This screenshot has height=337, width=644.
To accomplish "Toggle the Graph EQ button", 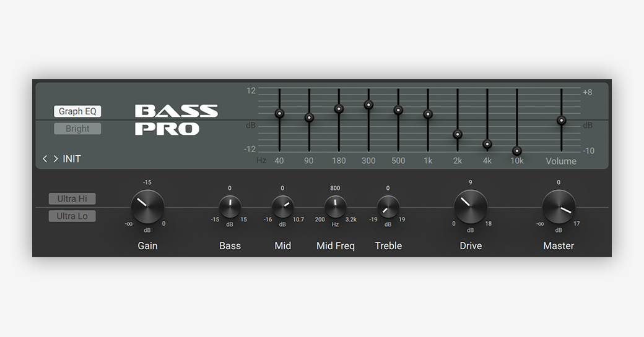I will [77, 111].
